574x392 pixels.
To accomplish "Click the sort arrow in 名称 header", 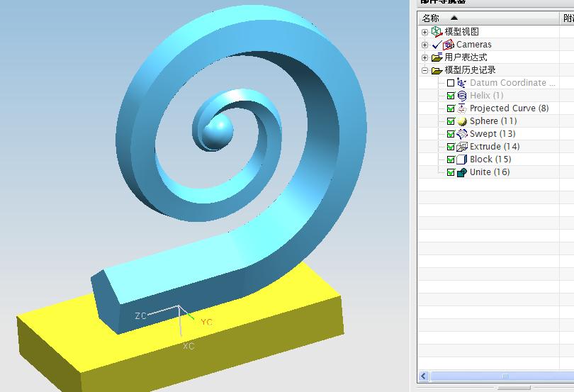I will click(454, 18).
